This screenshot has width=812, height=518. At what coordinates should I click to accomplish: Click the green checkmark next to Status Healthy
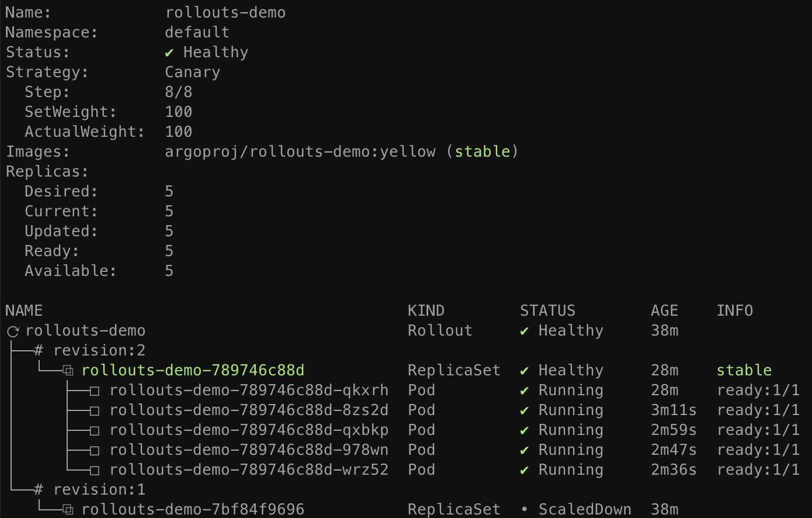[x=169, y=53]
